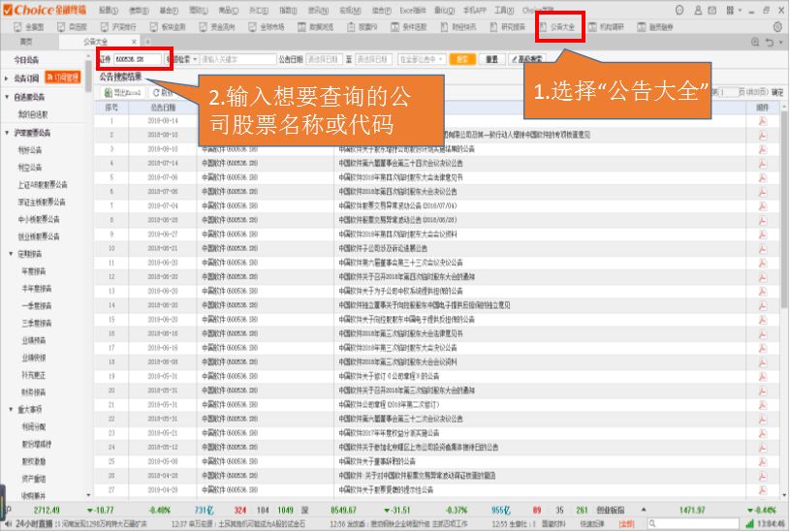Click the orange 查询 search button

point(461,59)
